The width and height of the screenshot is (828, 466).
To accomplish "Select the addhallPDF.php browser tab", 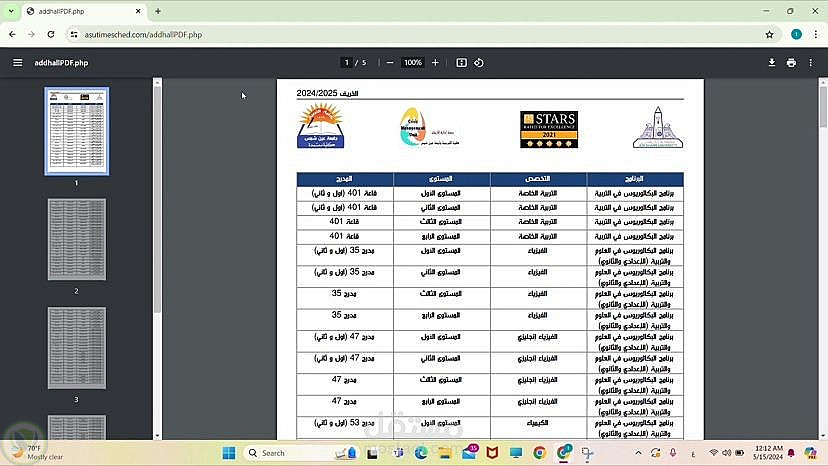I will pyautogui.click(x=84, y=11).
